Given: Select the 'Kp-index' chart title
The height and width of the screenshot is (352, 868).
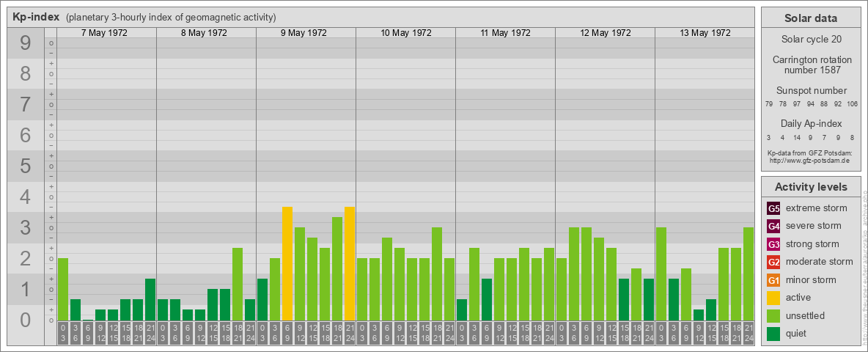Looking at the screenshot, I should click(x=36, y=17).
